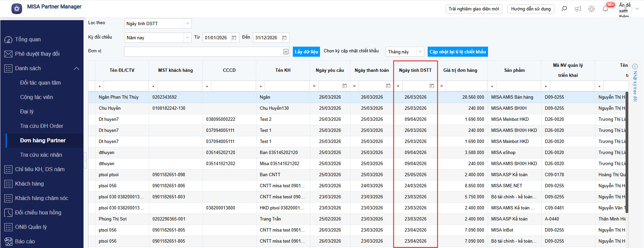The width and height of the screenshot is (644, 248).
Task: Expand the Đơn vị selector dropdown
Action: point(286,52)
